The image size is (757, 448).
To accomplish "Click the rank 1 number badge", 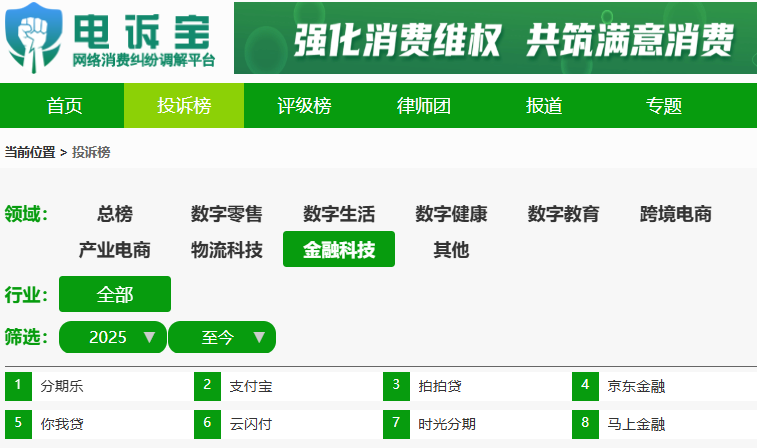I will coord(18,386).
